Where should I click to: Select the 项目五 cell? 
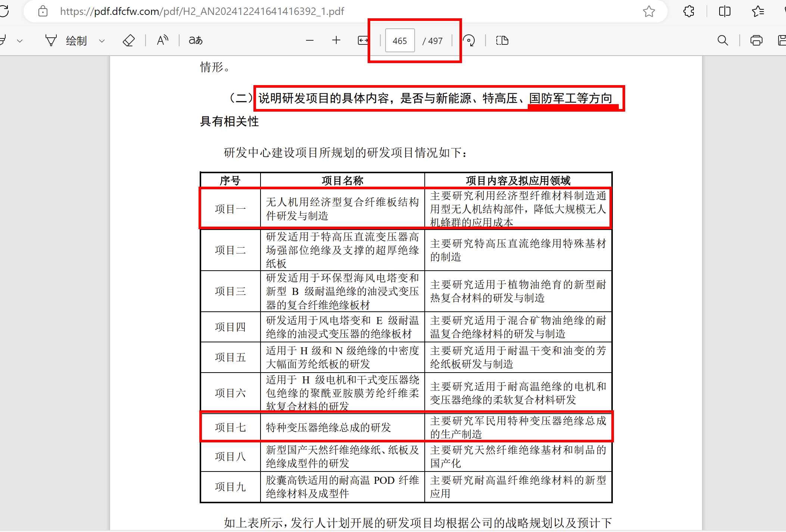click(230, 357)
